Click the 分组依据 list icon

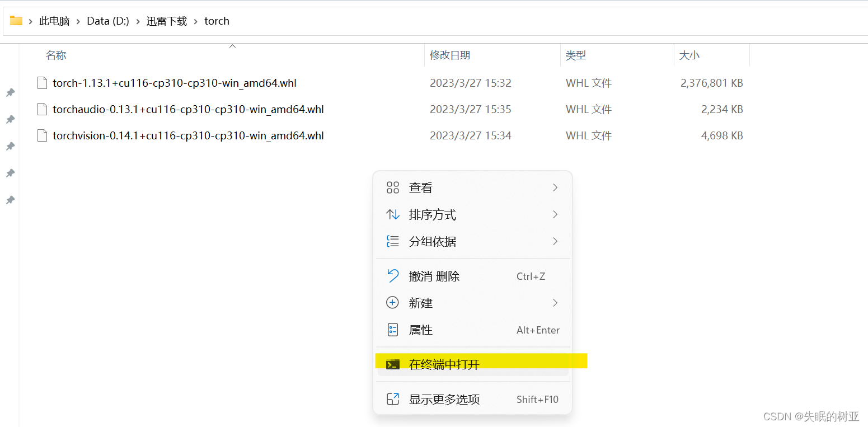click(x=393, y=241)
